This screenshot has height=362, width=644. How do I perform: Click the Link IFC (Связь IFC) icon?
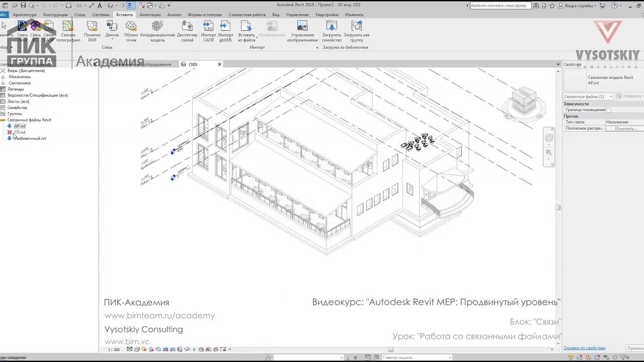click(35, 30)
